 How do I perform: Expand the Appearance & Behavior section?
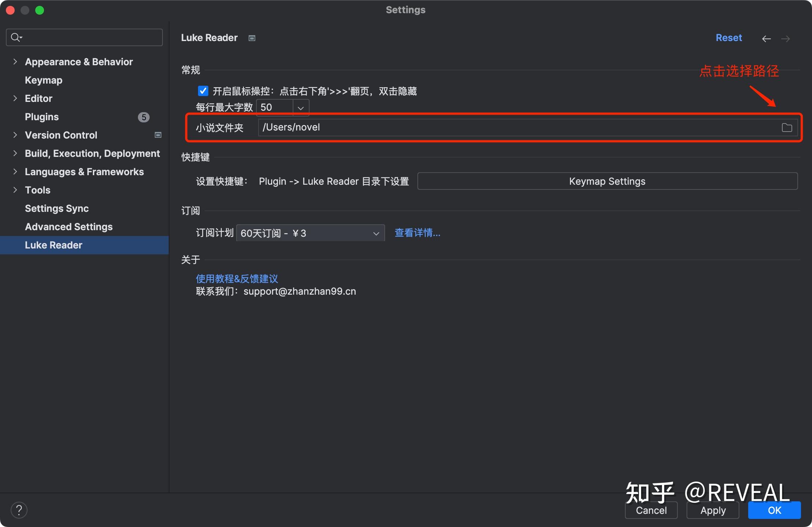point(15,62)
